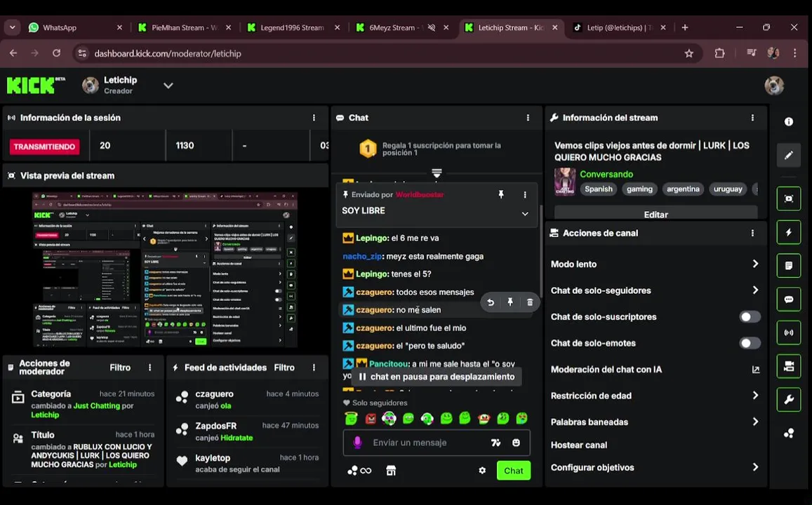Image resolution: width=812 pixels, height=505 pixels.
Task: Reply to czaguero's 'no me salen' message
Action: [491, 302]
